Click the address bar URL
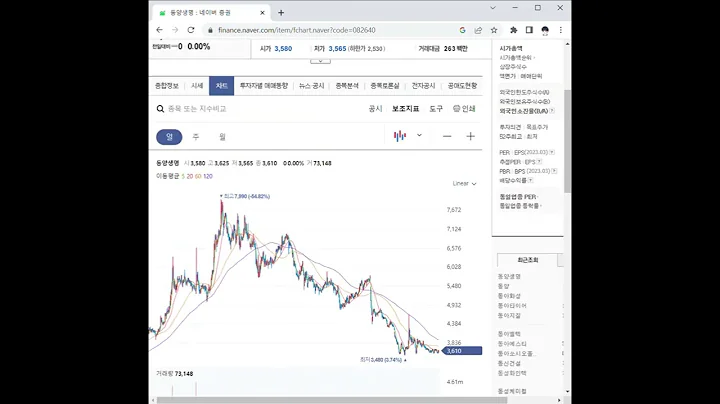The width and height of the screenshot is (720, 404). 297,30
